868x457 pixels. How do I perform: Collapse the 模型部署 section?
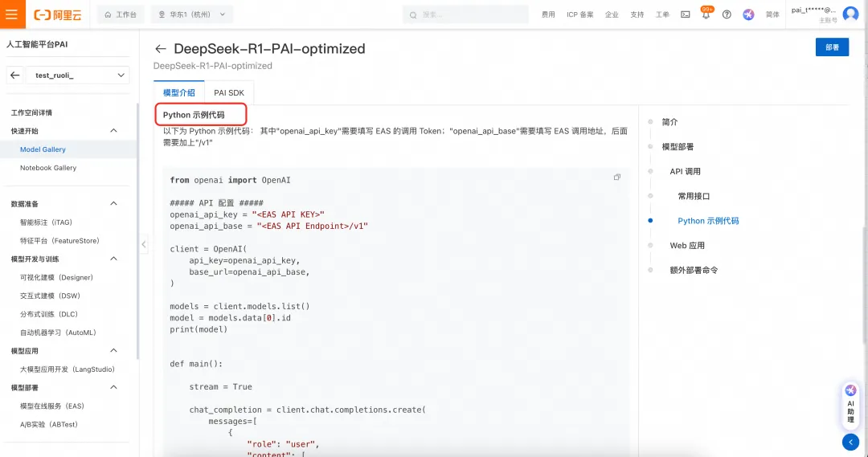click(x=113, y=387)
